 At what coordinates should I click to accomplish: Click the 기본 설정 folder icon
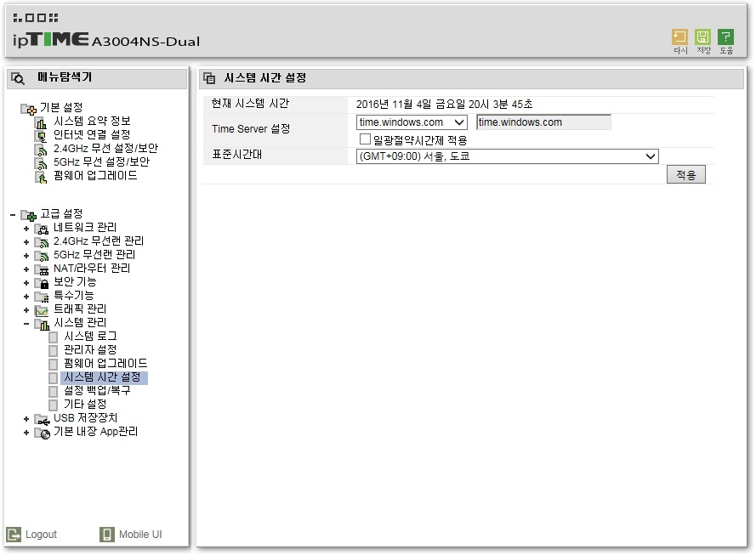28,109
